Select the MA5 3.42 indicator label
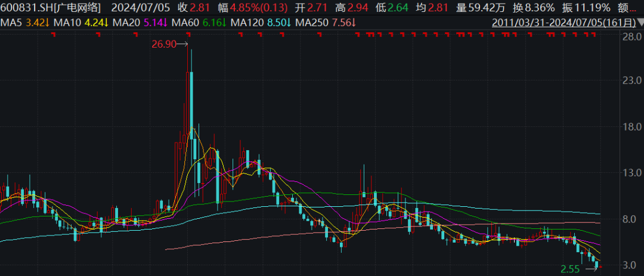This screenshot has width=644, height=276. coord(24,23)
